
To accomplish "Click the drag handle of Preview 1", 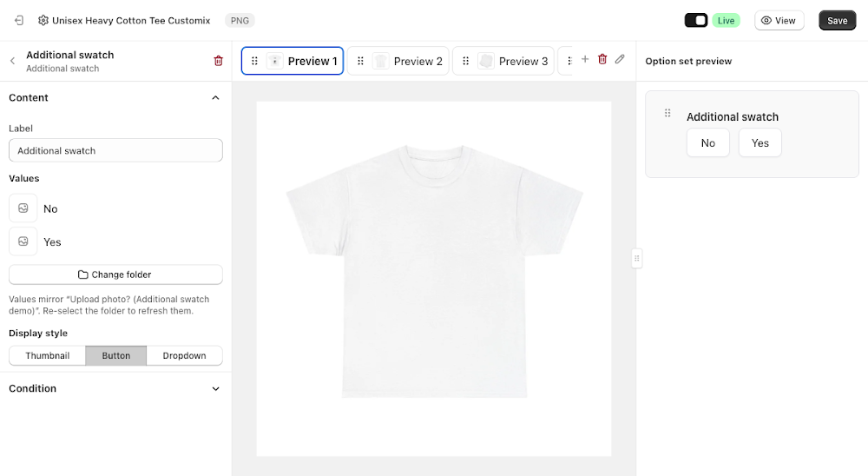I will [x=254, y=61].
